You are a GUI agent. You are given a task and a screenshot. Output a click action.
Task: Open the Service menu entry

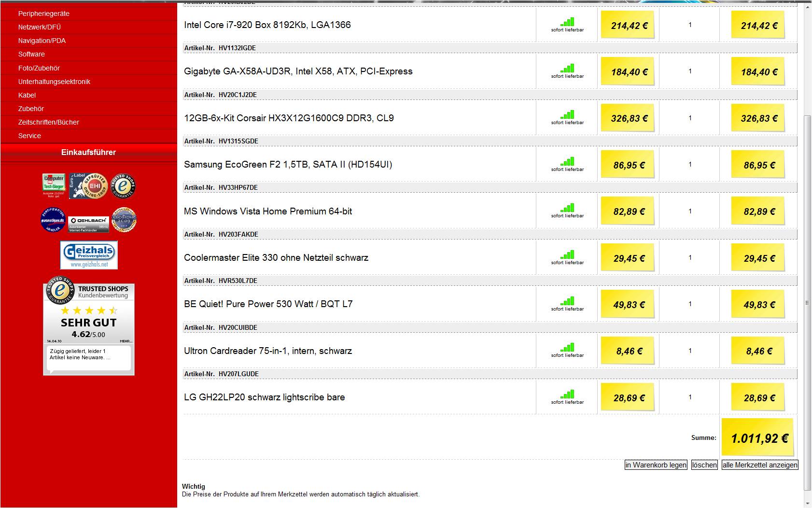[29, 136]
